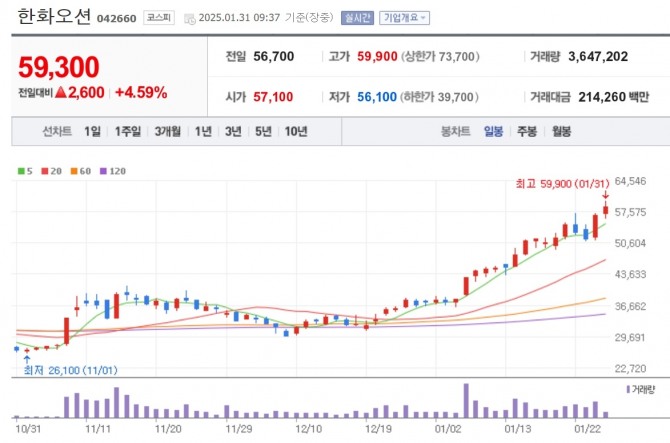This screenshot has width=670, height=443.
Task: Click the 거래대금 value 214,260 백만
Action: [x=614, y=97]
